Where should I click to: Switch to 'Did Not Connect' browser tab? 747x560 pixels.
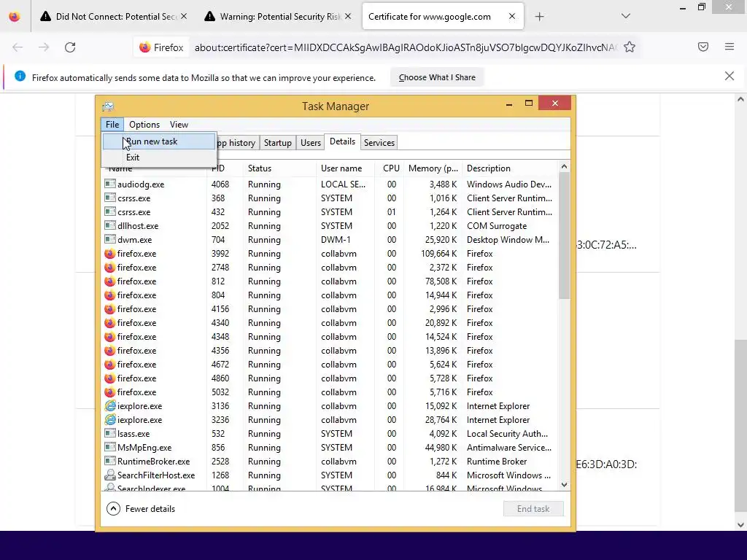point(115,17)
